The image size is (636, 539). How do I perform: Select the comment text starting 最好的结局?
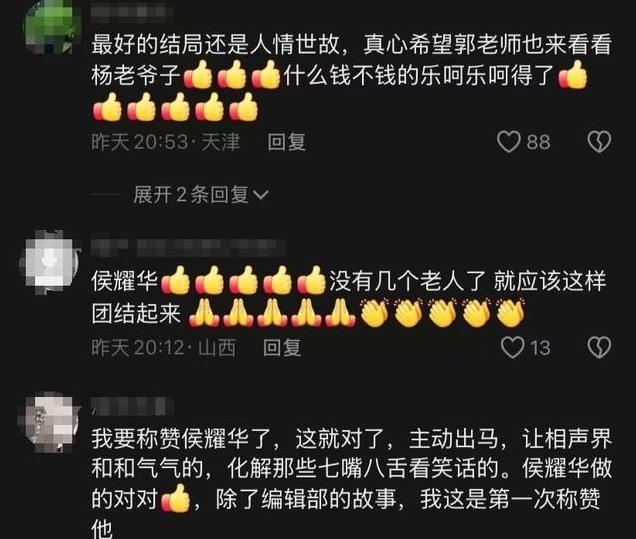click(351, 77)
